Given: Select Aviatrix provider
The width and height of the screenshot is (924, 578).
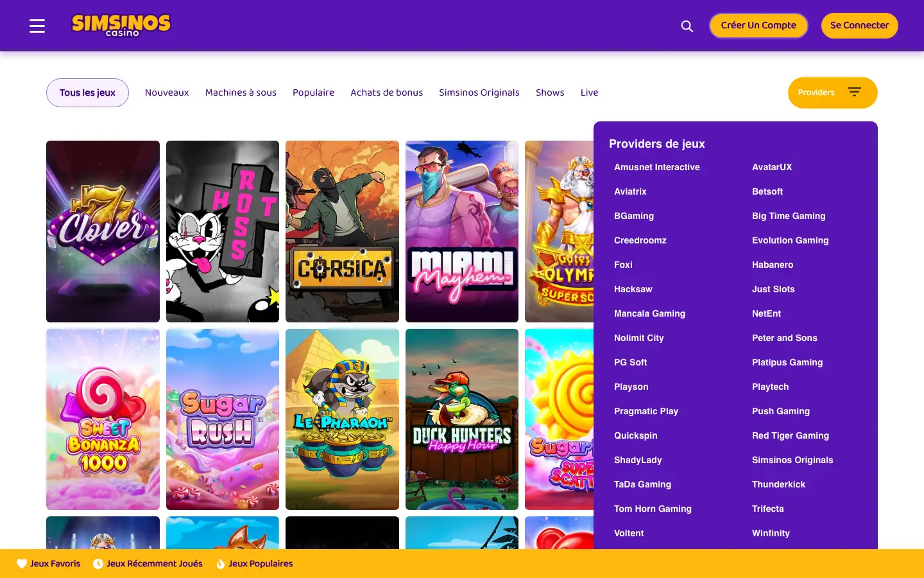Looking at the screenshot, I should pos(630,191).
